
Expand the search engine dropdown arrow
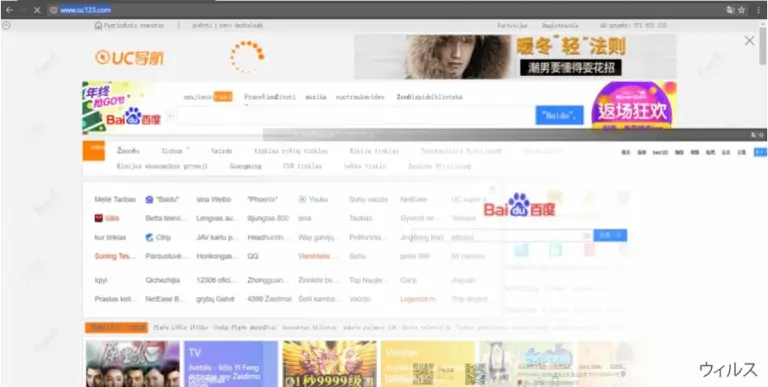coord(170,116)
